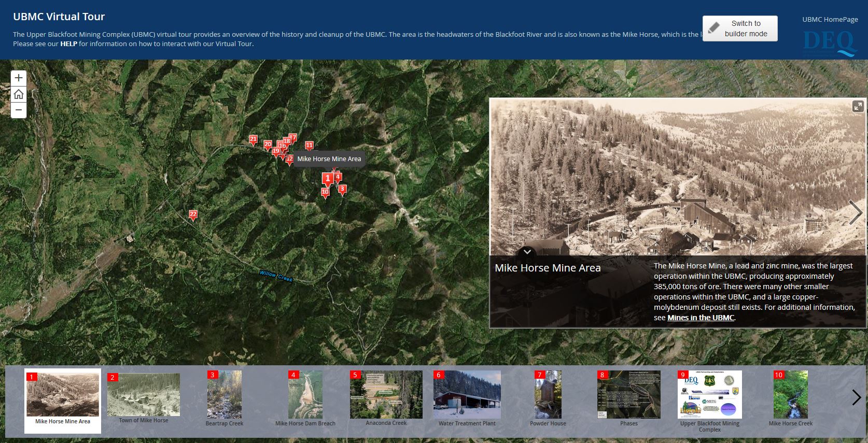Zoom in on the map
868x443 pixels.
[x=19, y=78]
